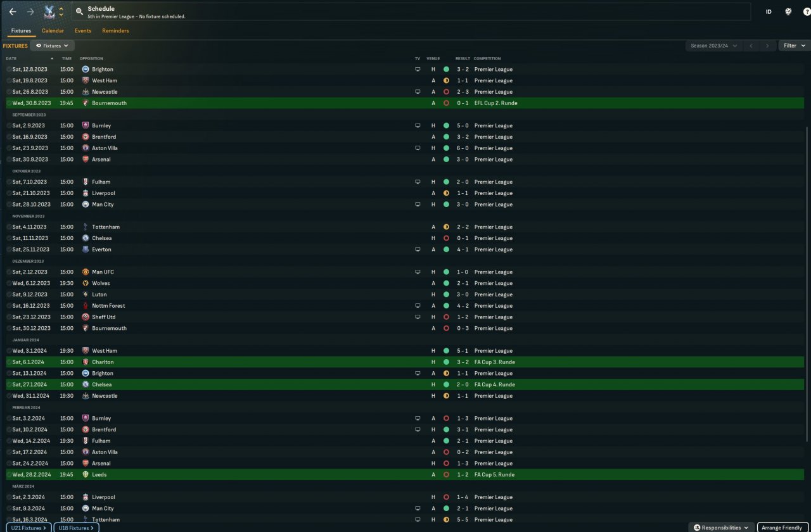Screen dimensions: 811x532
Task: Toggle the row marker for Sat, 2.9.2023
Action: [9, 126]
